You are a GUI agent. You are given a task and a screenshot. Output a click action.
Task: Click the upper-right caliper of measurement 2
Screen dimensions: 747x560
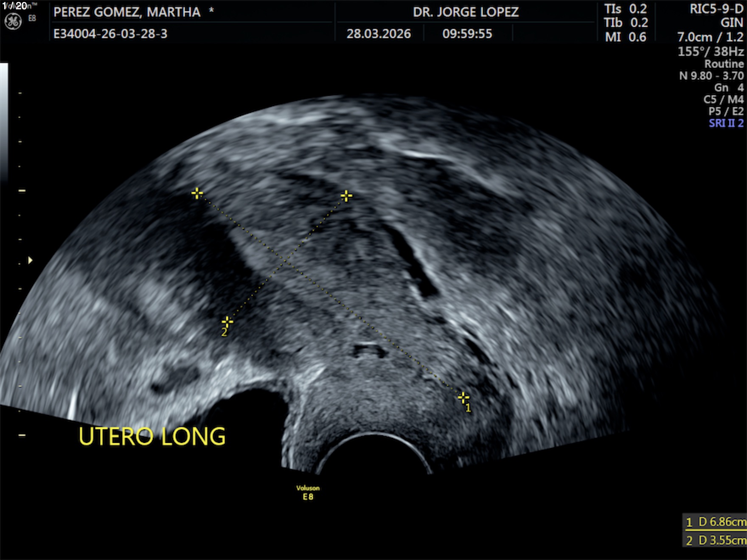point(346,196)
